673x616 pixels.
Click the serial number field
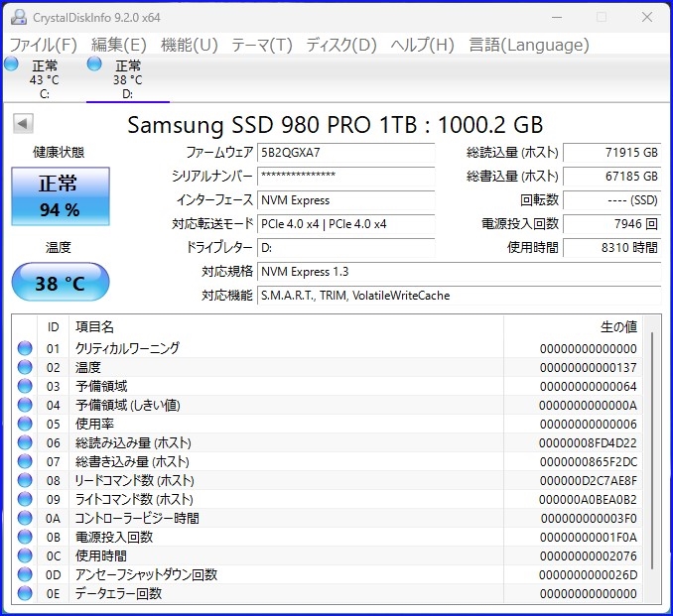(x=345, y=176)
